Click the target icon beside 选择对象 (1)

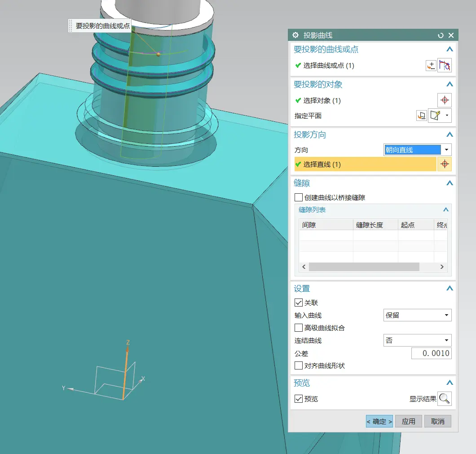[445, 100]
